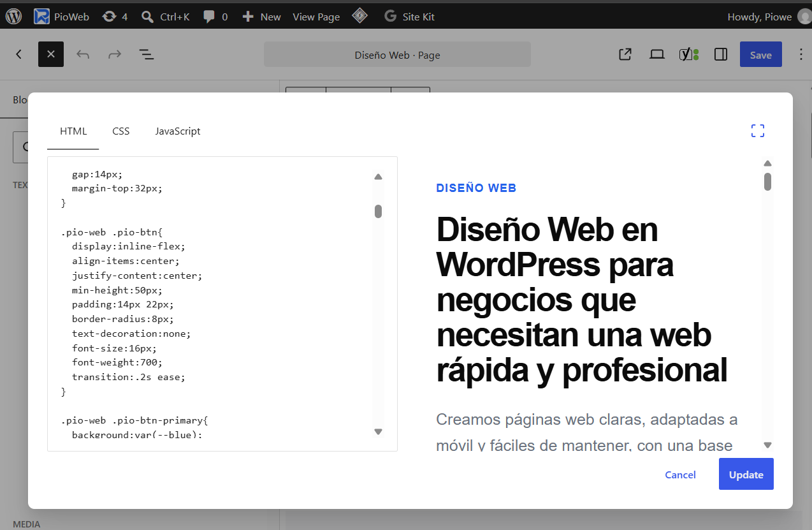The height and width of the screenshot is (530, 812).
Task: Visit the PioWeb site link
Action: [x=61, y=17]
